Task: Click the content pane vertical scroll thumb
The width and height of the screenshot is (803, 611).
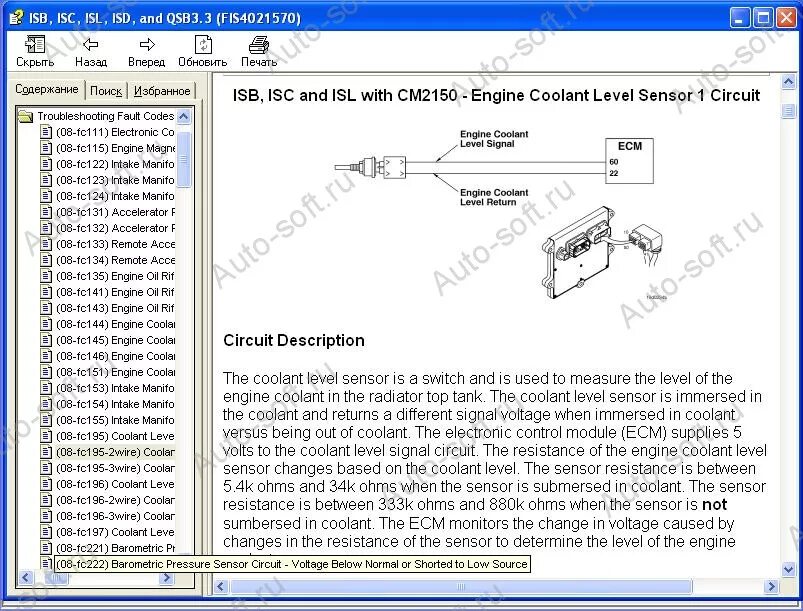Action: [788, 111]
